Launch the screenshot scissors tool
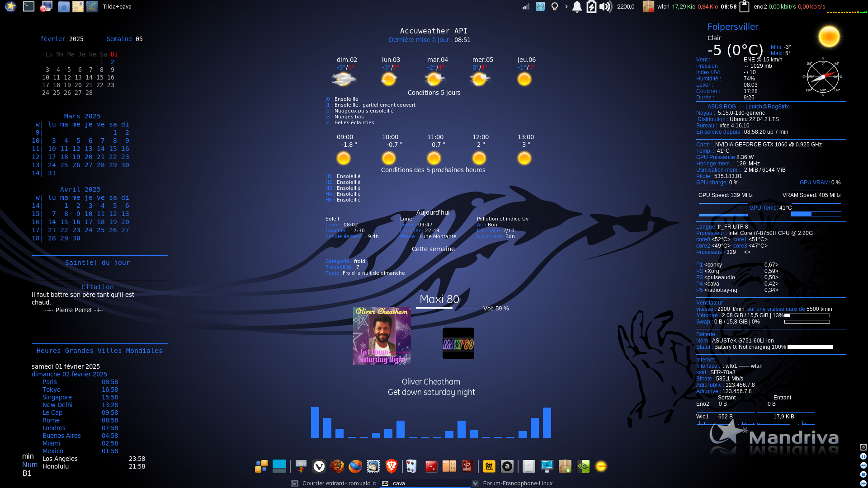The width and height of the screenshot is (868, 488). (547, 466)
